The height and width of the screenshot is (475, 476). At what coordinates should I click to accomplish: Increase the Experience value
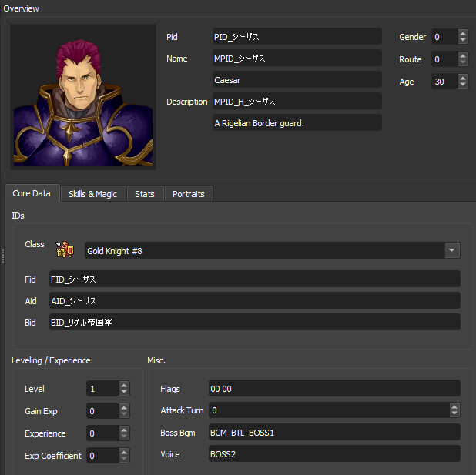pyautogui.click(x=124, y=430)
